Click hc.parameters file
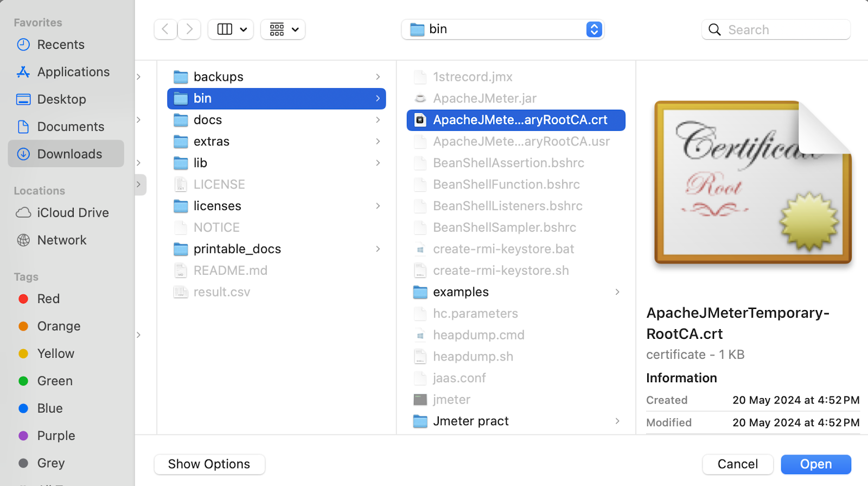This screenshot has height=486, width=868. (516, 313)
